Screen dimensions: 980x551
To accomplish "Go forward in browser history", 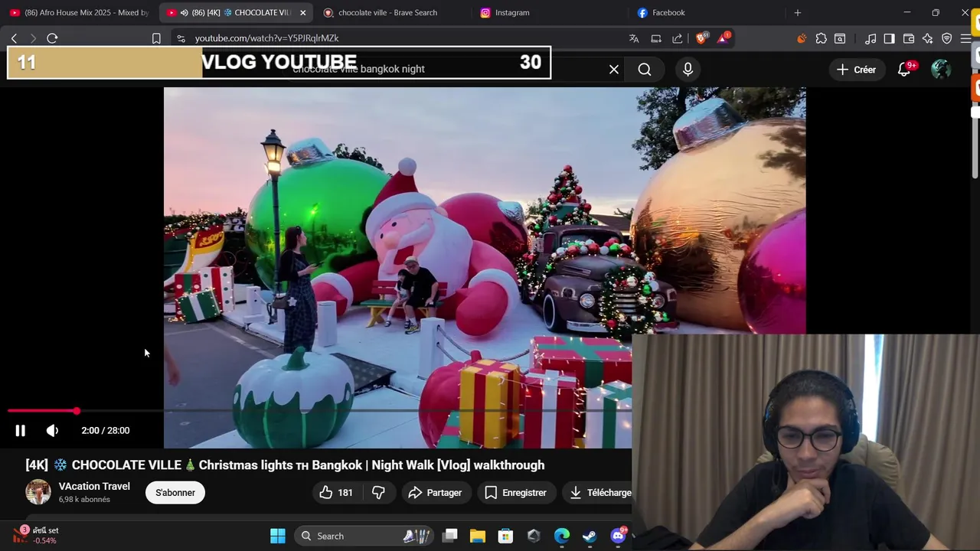I will tap(32, 38).
